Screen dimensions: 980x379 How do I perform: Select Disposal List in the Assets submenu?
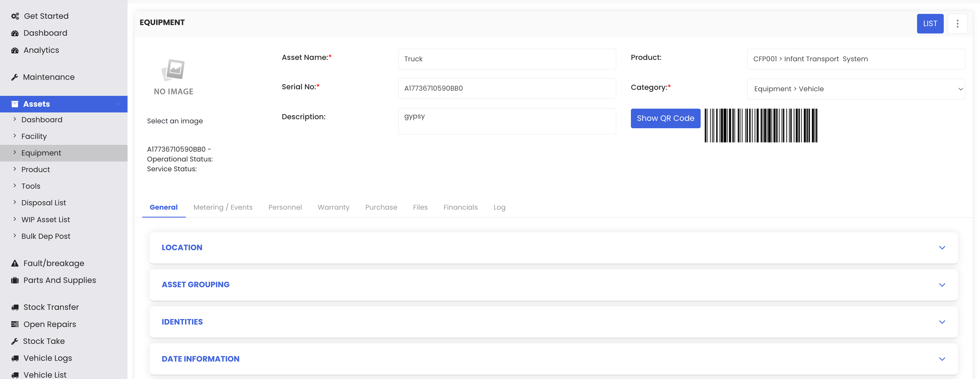pyautogui.click(x=43, y=203)
